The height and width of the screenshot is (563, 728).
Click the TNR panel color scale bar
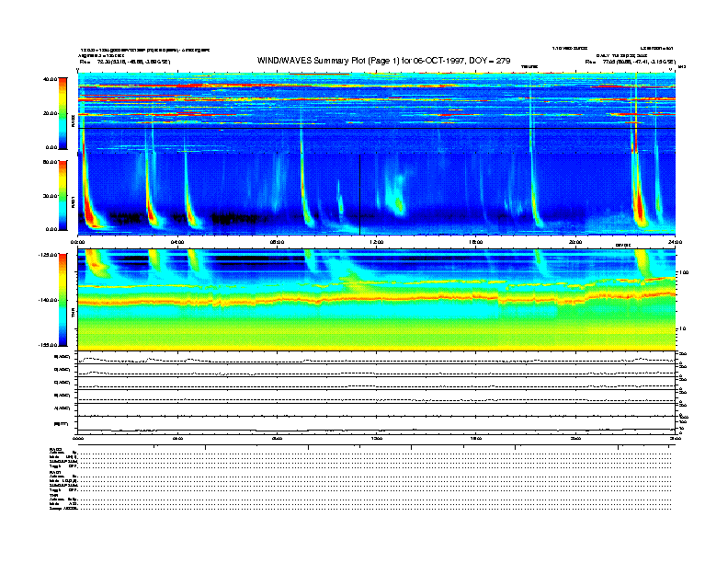[x=63, y=300]
